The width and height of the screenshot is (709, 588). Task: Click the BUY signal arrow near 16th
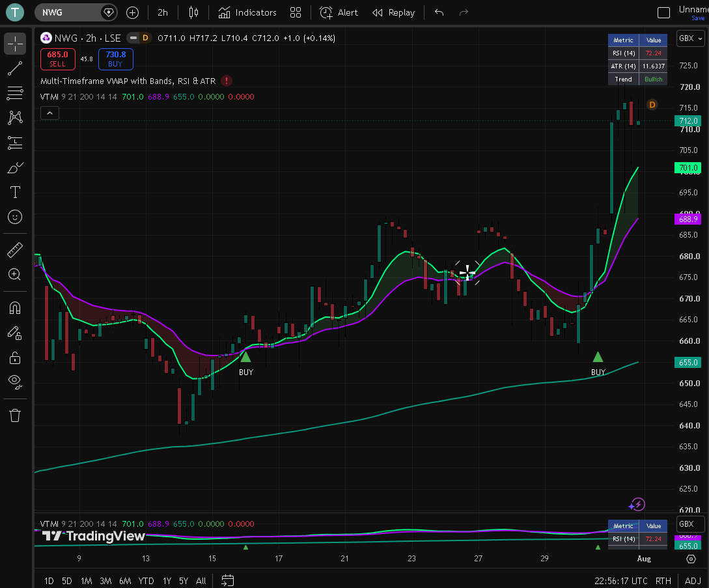[245, 357]
